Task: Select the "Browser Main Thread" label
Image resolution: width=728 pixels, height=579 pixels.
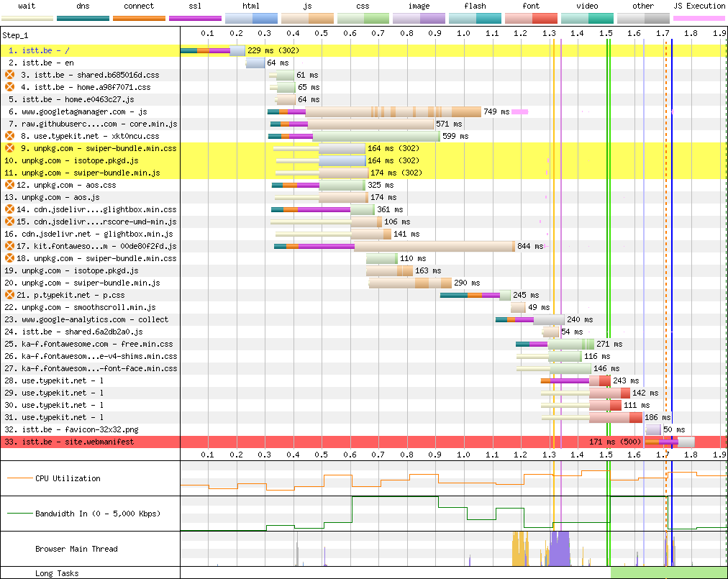Action: [76, 549]
